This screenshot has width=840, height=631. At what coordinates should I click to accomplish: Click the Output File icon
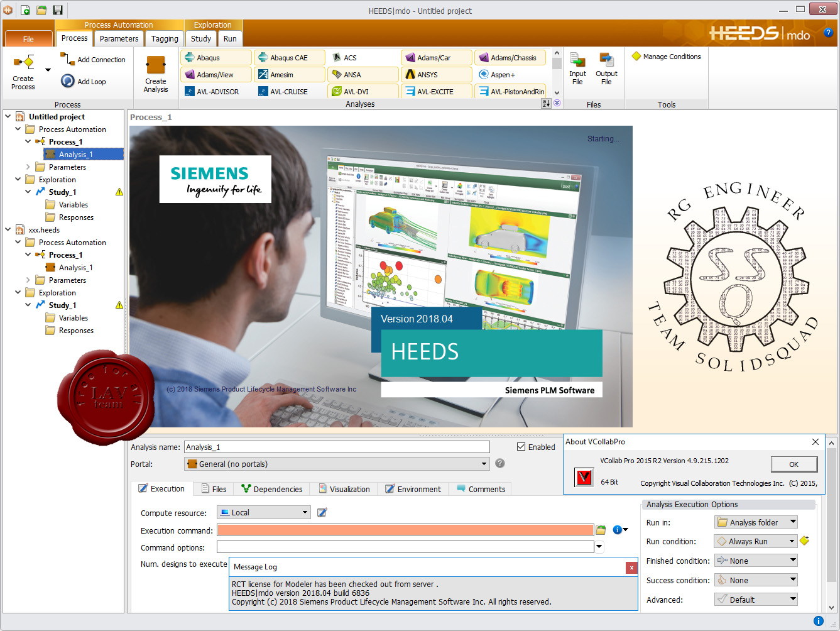pyautogui.click(x=607, y=60)
